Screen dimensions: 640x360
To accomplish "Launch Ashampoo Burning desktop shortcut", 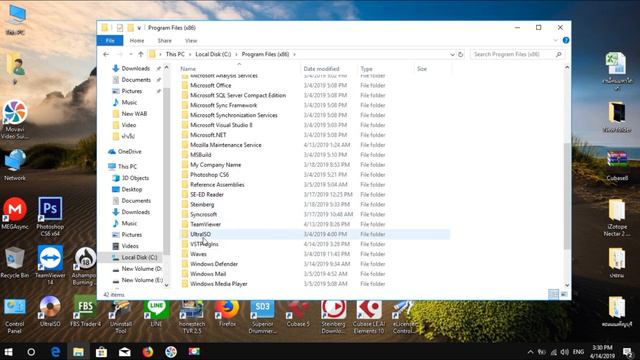I will tap(85, 265).
